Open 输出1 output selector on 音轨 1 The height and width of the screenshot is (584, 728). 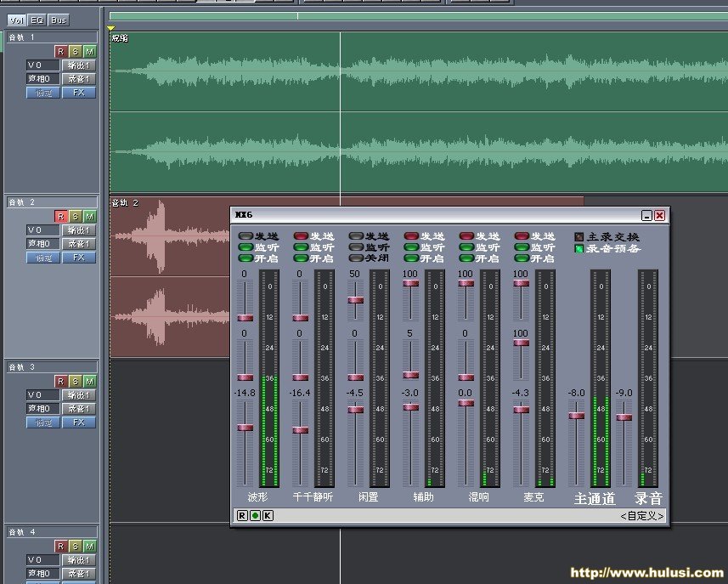[x=79, y=65]
